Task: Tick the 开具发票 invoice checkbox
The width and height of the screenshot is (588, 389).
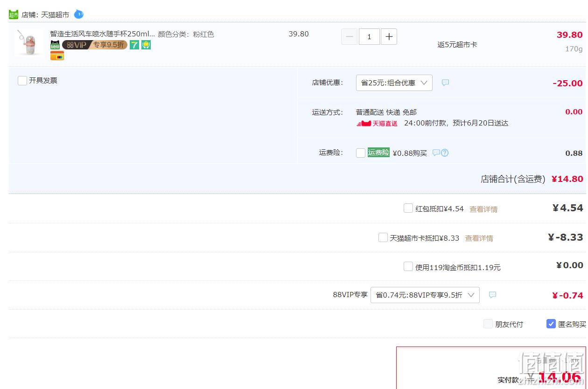Action: point(22,80)
